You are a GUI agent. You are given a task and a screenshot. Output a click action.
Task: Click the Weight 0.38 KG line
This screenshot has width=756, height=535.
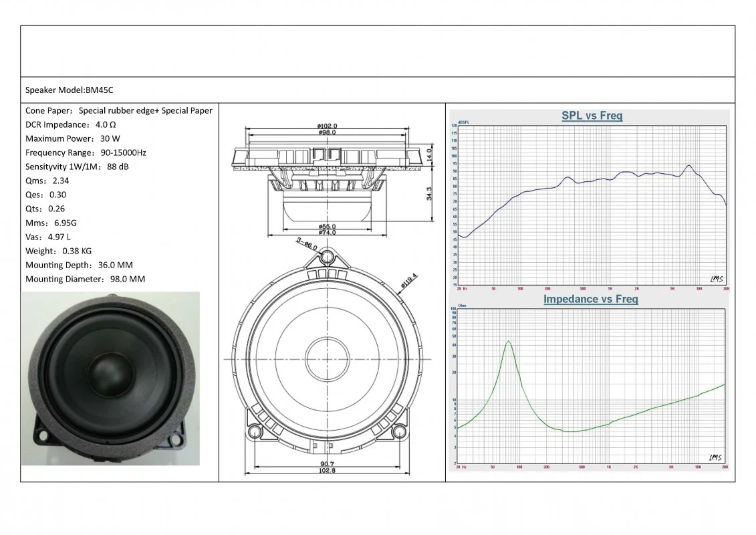click(59, 251)
